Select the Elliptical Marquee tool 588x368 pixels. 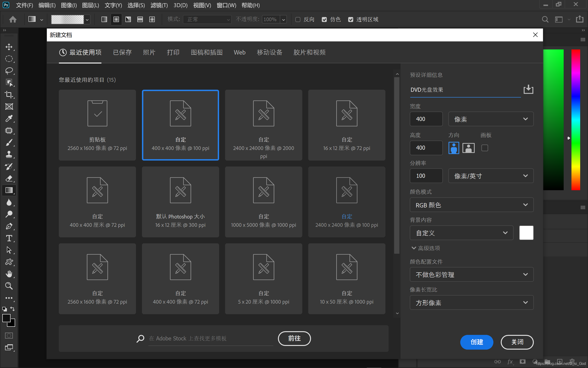[x=9, y=59]
